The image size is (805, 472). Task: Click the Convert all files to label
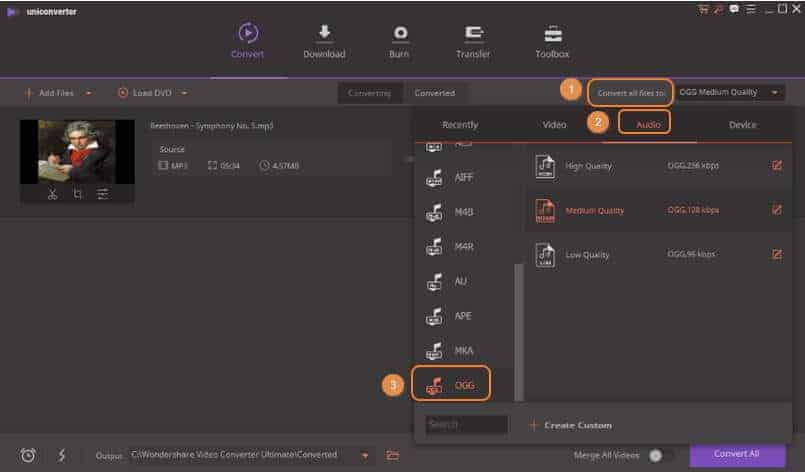pyautogui.click(x=630, y=93)
